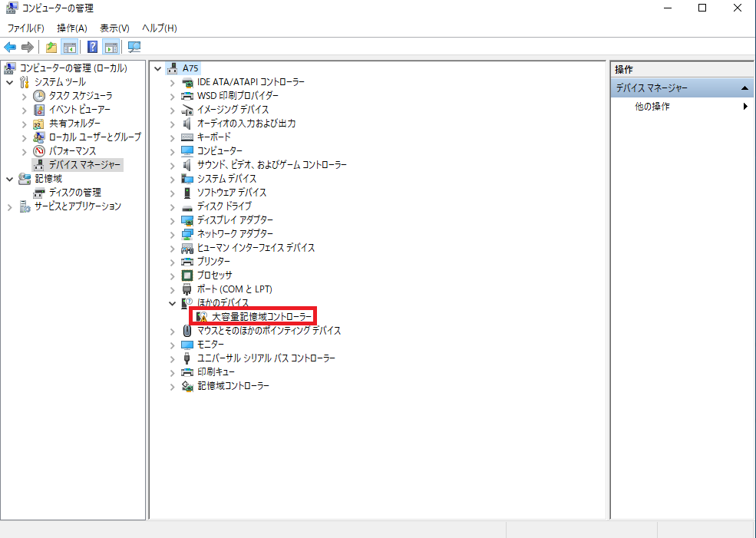Open the 表示(V) menu
This screenshot has width=756, height=538.
coord(115,28)
